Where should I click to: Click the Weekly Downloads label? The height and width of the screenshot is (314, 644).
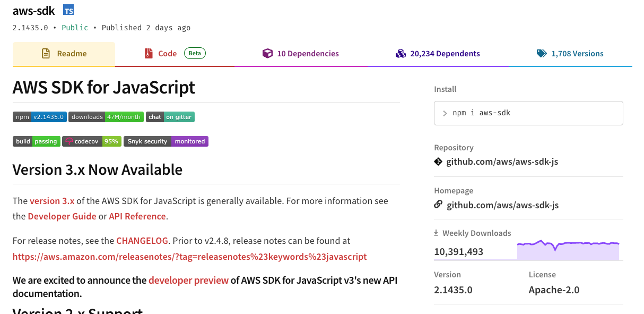tap(477, 233)
